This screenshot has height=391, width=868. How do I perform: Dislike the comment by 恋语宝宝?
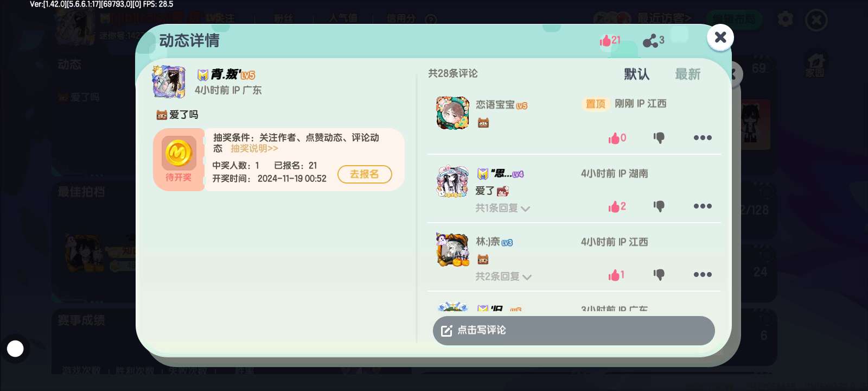[659, 138]
